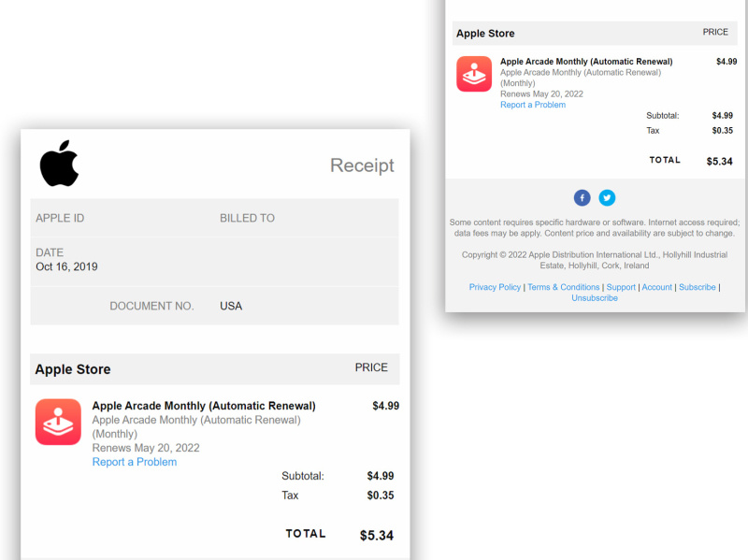Viewport: 748px width, 560px height.
Task: Click the Apple Arcade icon in the larger receipt
Action: 58,422
